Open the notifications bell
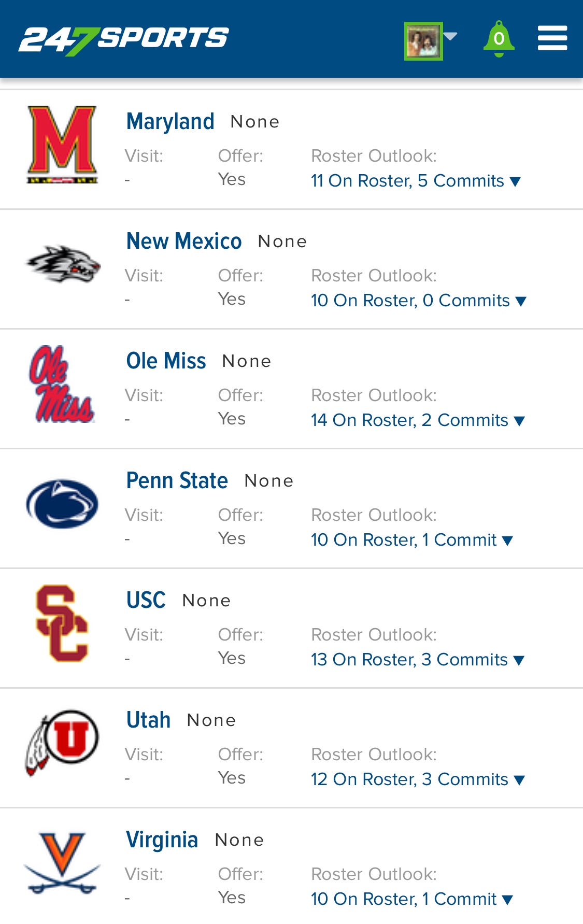This screenshot has height=924, width=583. [499, 39]
